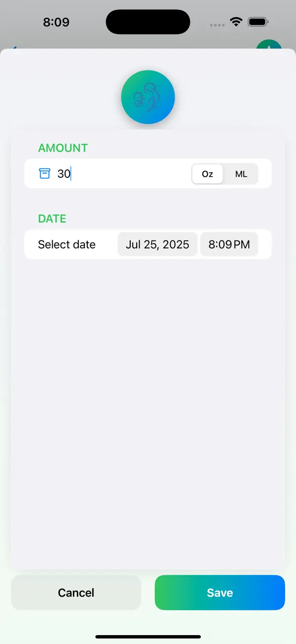Open the time picker showing 8:09 PM
296x644 pixels.
pos(229,244)
